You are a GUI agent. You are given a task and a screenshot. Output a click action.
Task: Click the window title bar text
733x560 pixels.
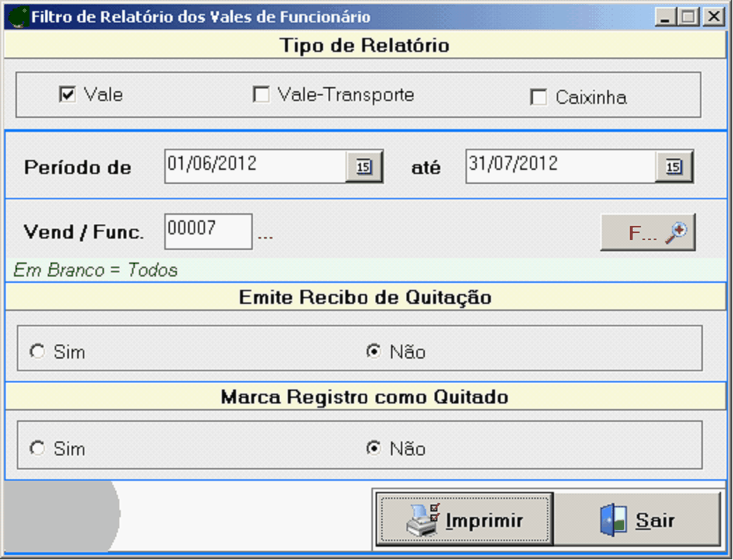click(x=201, y=17)
